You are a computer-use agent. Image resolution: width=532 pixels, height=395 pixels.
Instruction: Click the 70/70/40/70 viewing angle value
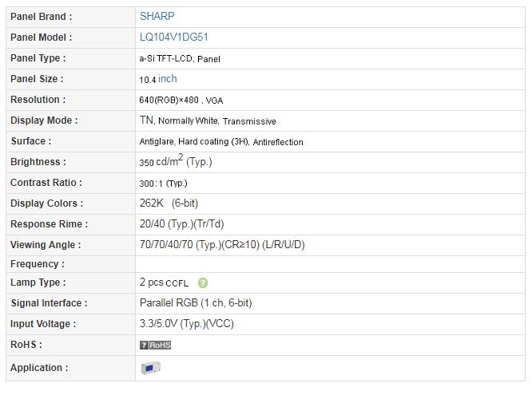pos(222,244)
